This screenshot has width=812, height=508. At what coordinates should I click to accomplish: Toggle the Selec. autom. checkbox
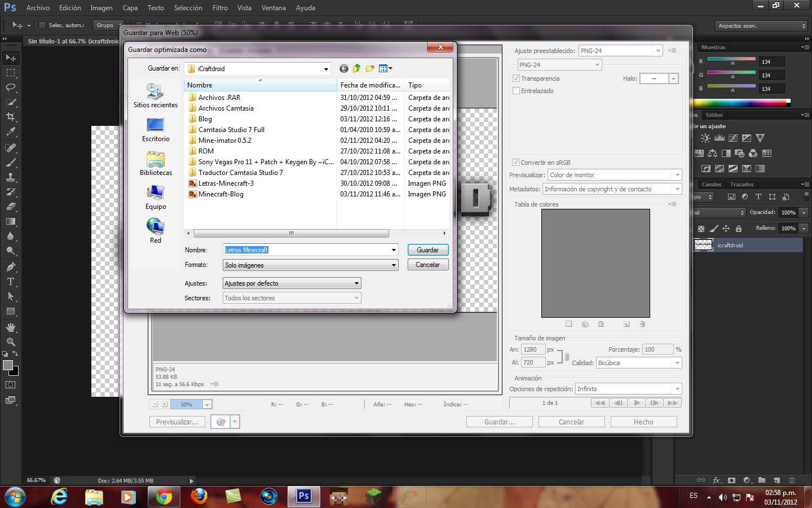coord(42,25)
